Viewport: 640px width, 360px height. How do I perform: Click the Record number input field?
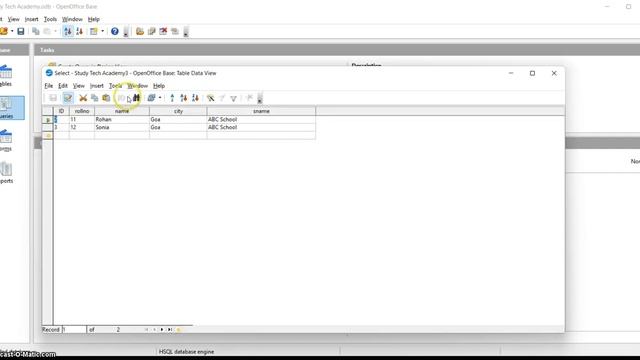pyautogui.click(x=74, y=329)
